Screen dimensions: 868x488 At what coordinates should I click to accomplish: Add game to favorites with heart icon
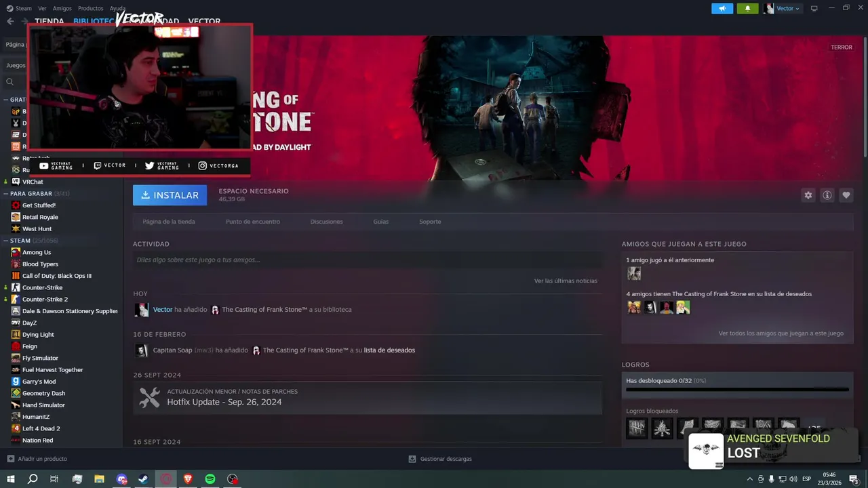click(846, 195)
